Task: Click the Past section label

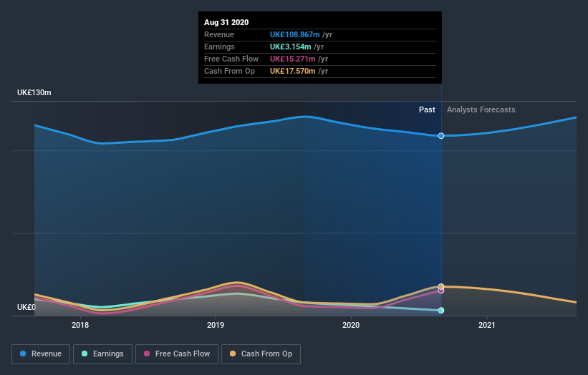Action: (x=427, y=109)
